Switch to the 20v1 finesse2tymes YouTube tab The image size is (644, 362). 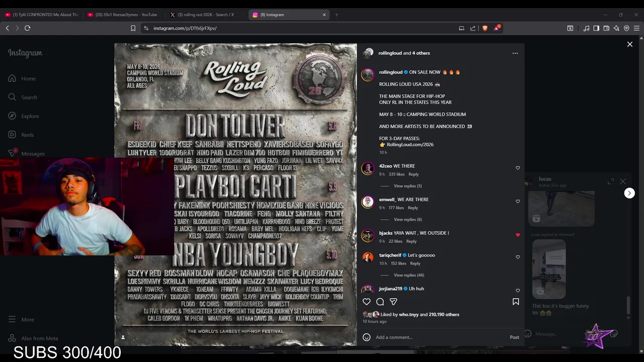pyautogui.click(x=124, y=15)
